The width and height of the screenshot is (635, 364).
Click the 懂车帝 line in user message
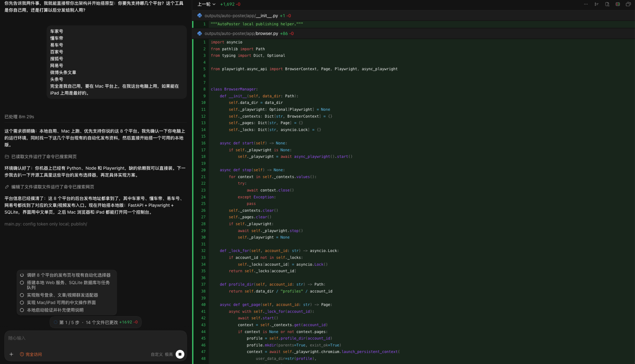pos(56,38)
